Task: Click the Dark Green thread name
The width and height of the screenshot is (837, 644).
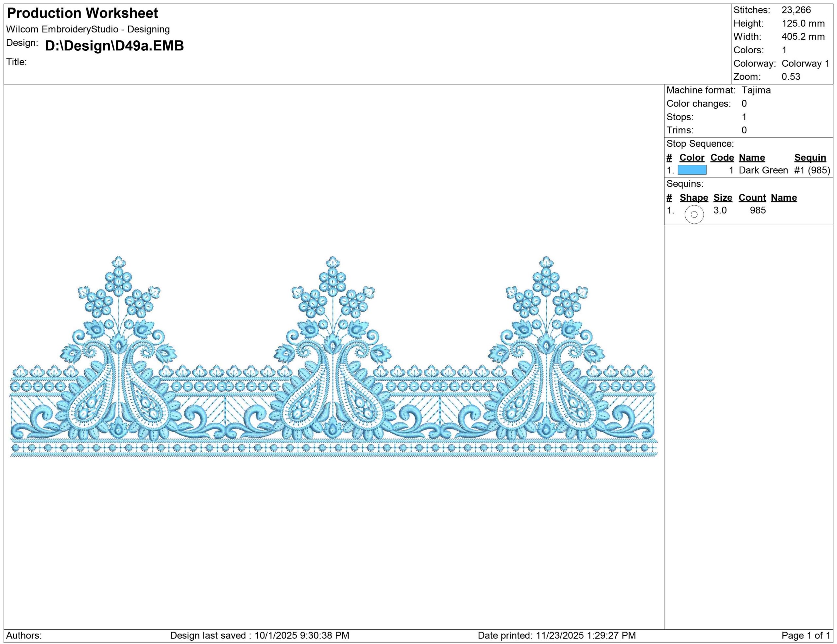Action: click(x=763, y=170)
